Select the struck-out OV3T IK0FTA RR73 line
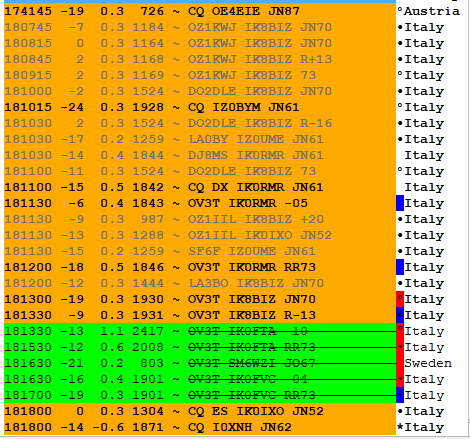470x439 pixels. click(200, 347)
